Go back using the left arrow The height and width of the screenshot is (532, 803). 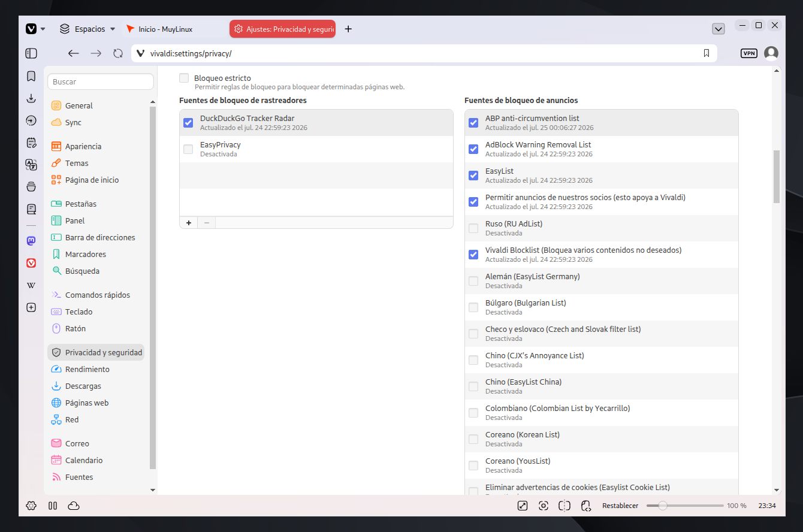point(73,53)
